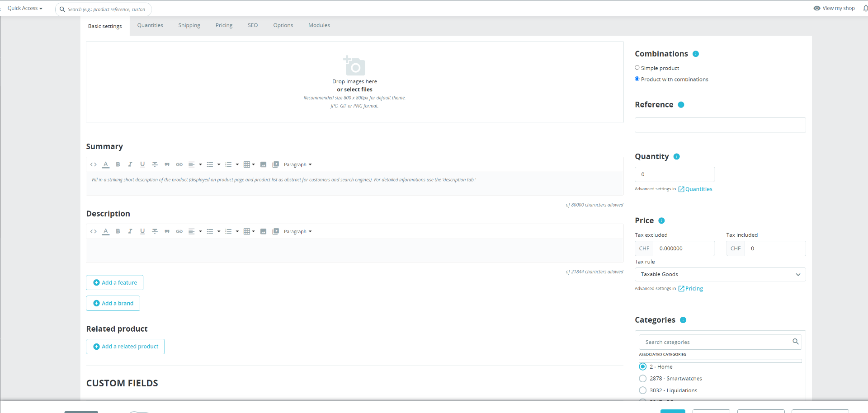
Task: Open Quantities advanced settings link
Action: 695,189
